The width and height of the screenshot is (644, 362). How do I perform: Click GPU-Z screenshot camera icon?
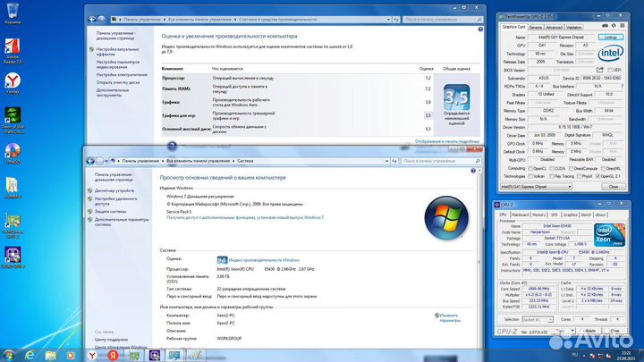605,26
